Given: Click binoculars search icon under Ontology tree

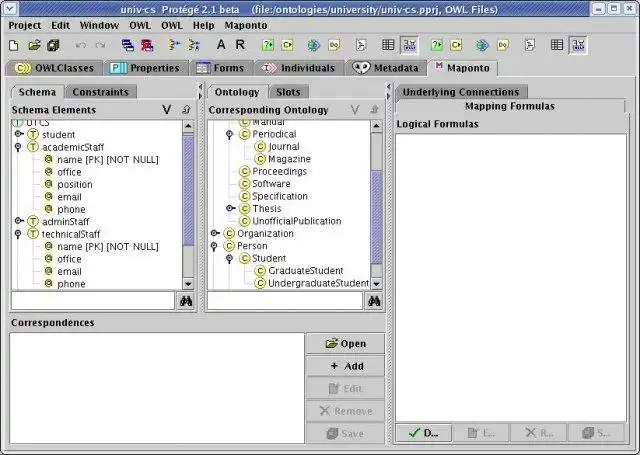Looking at the screenshot, I should click(x=374, y=301).
